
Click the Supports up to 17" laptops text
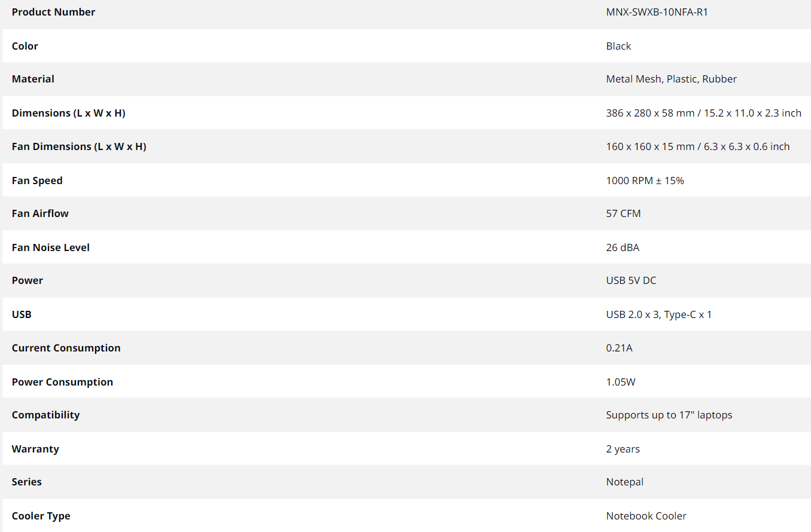669,415
